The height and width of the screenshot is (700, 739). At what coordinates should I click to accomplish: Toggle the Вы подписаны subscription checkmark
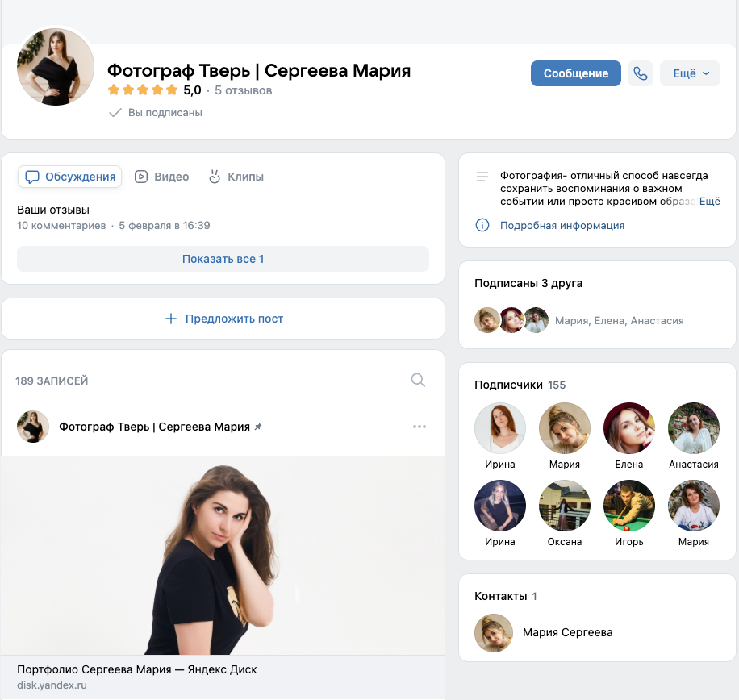click(115, 113)
